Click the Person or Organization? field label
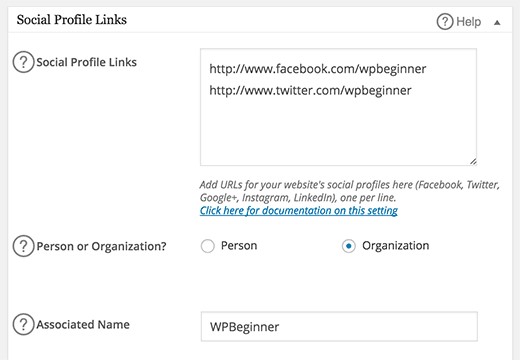This screenshot has width=520, height=360. coord(101,246)
